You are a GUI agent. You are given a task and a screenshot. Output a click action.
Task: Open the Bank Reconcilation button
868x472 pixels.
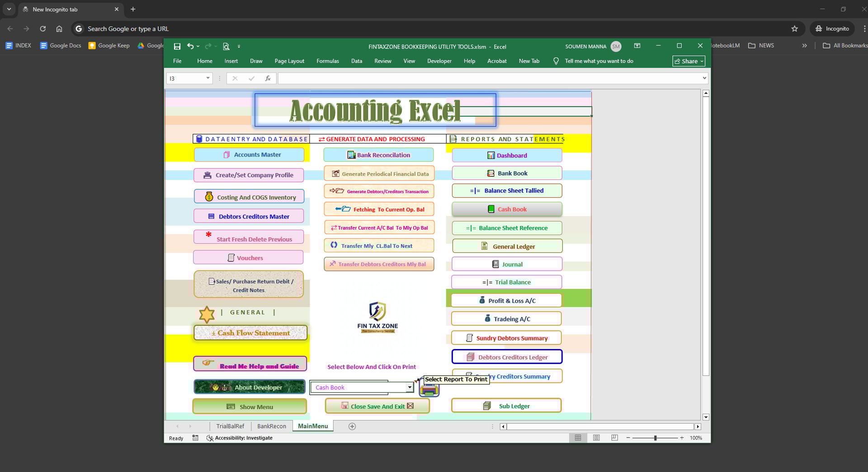click(x=378, y=155)
